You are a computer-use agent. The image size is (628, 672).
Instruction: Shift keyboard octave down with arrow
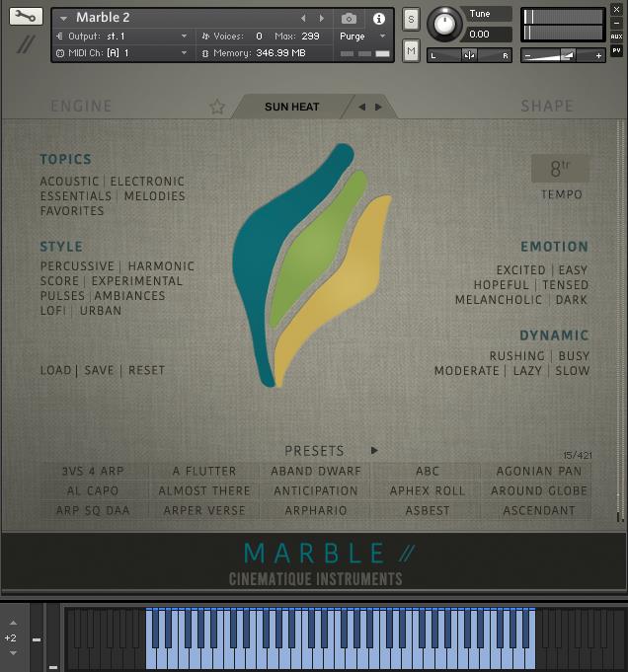(13, 653)
